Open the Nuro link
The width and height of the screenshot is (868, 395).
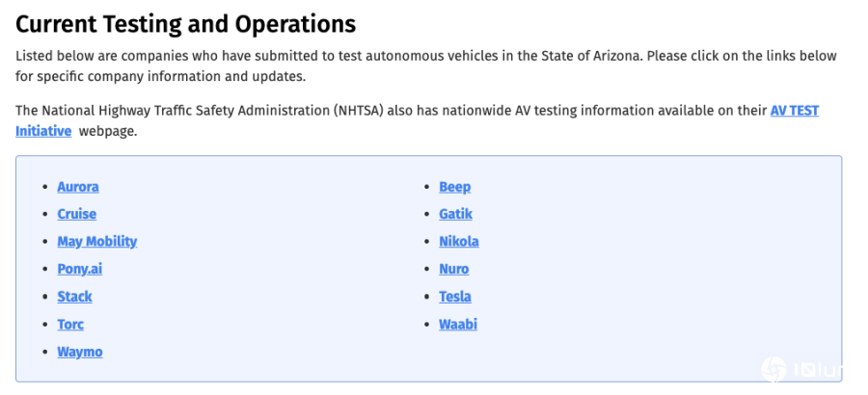[x=454, y=269]
